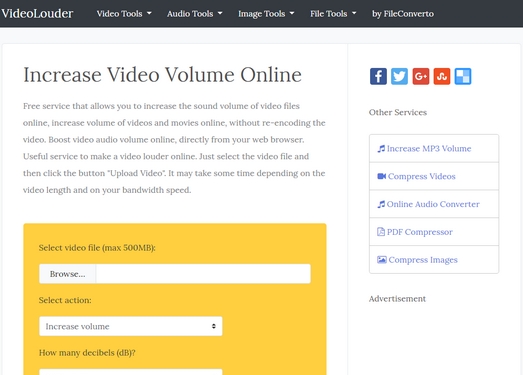
Task: Expand the File Tools menu
Action: point(333,14)
